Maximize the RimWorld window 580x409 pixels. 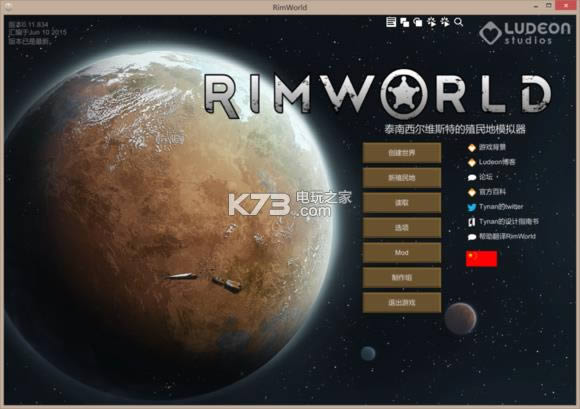pos(549,5)
